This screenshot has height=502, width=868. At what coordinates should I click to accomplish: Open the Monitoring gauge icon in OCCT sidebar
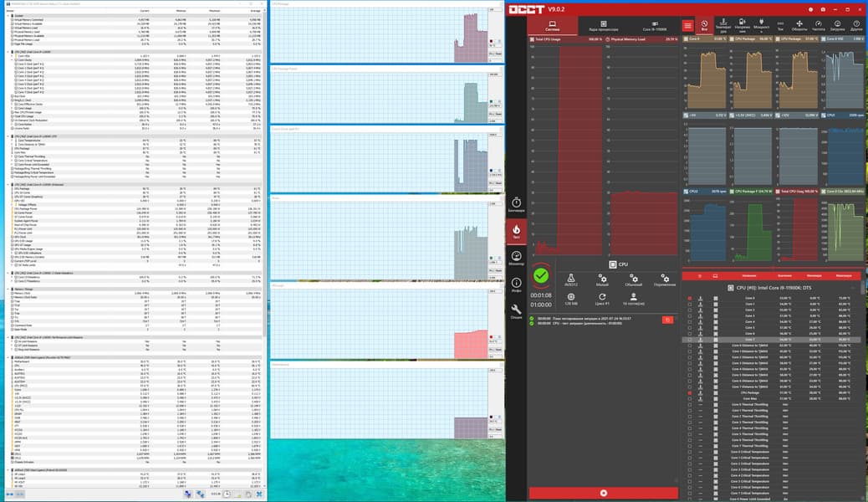(516, 258)
